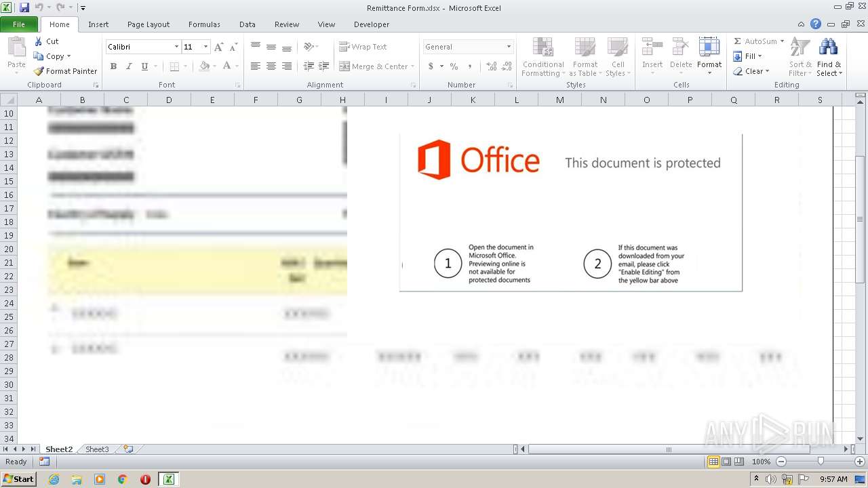Expand the number format dropdown
Viewport: 868px width, 488px height.
pos(509,47)
